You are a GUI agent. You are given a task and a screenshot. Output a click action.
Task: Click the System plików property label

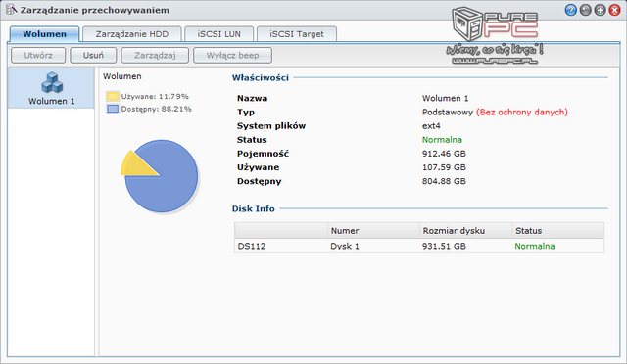[271, 126]
